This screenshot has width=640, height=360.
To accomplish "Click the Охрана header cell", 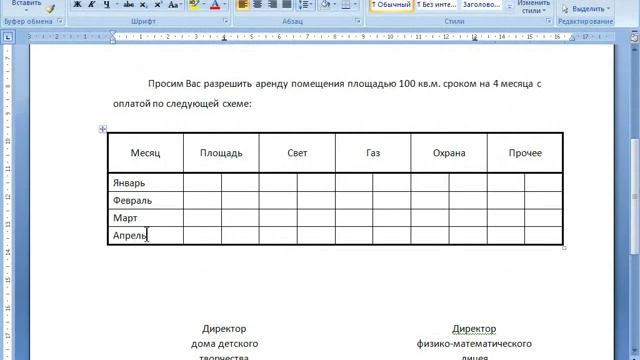I will (449, 153).
